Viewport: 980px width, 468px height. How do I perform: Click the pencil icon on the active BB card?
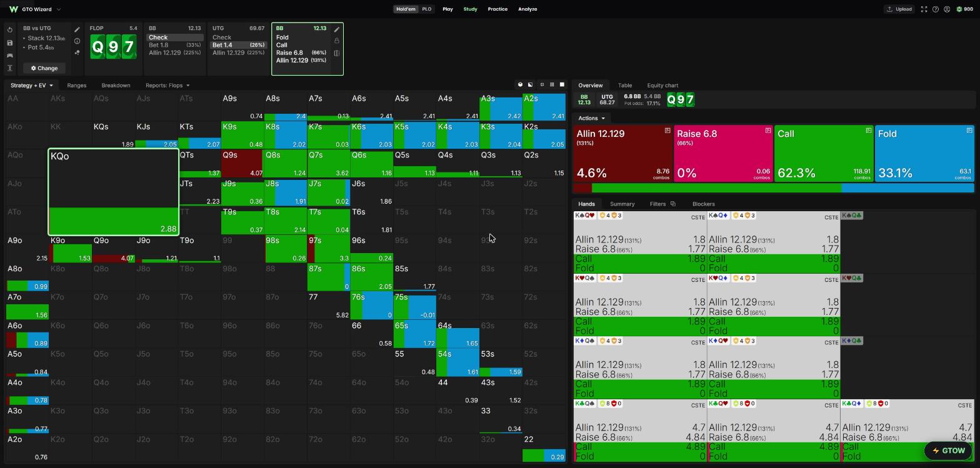[337, 29]
